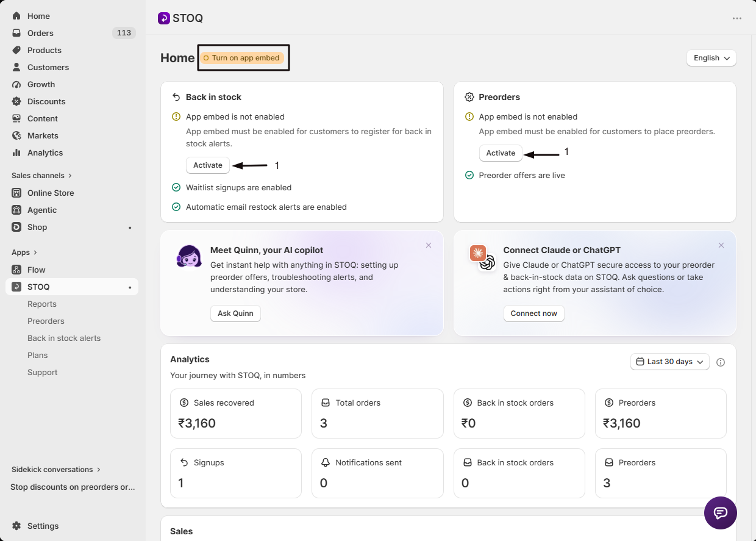
Task: Open the Support submenu item
Action: 43,372
